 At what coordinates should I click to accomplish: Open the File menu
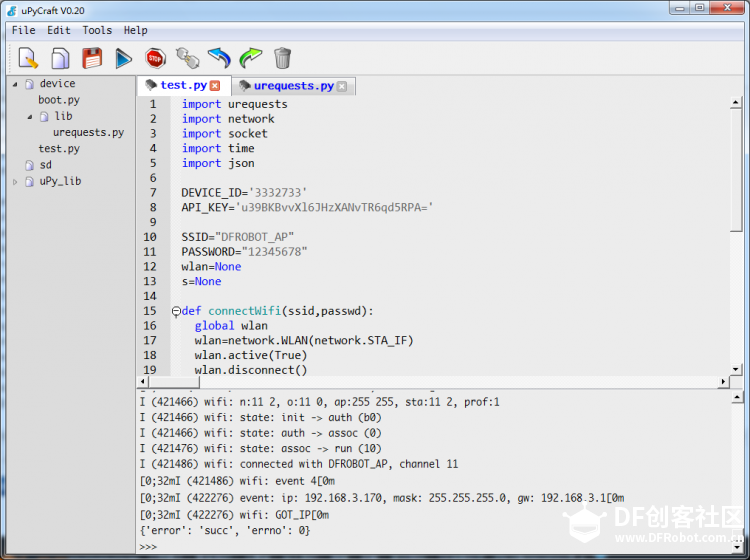pyautogui.click(x=23, y=30)
